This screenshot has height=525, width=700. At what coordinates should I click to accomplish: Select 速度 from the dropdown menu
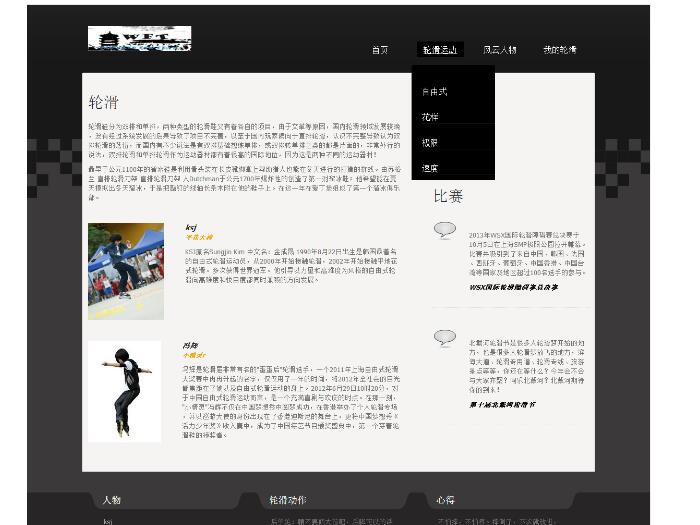click(x=430, y=169)
